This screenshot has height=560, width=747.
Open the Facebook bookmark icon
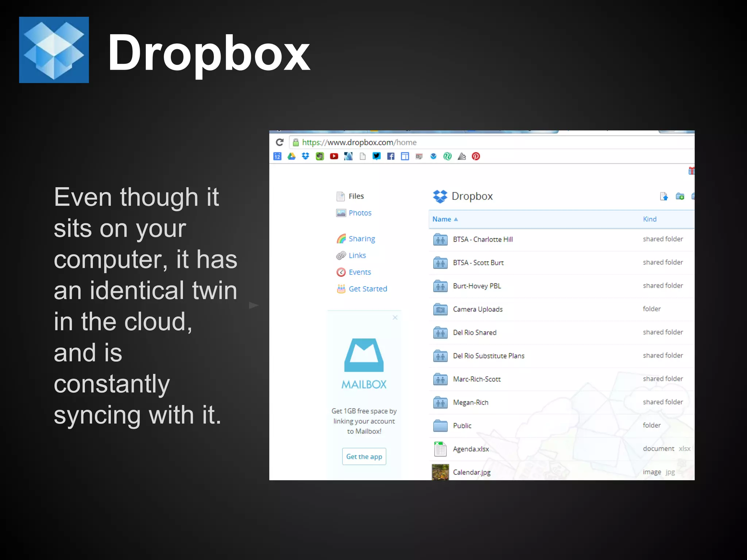click(x=391, y=156)
